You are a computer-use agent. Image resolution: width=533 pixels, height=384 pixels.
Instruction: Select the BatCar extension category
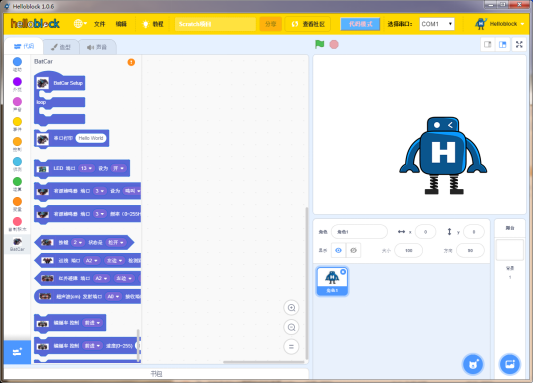(x=17, y=244)
